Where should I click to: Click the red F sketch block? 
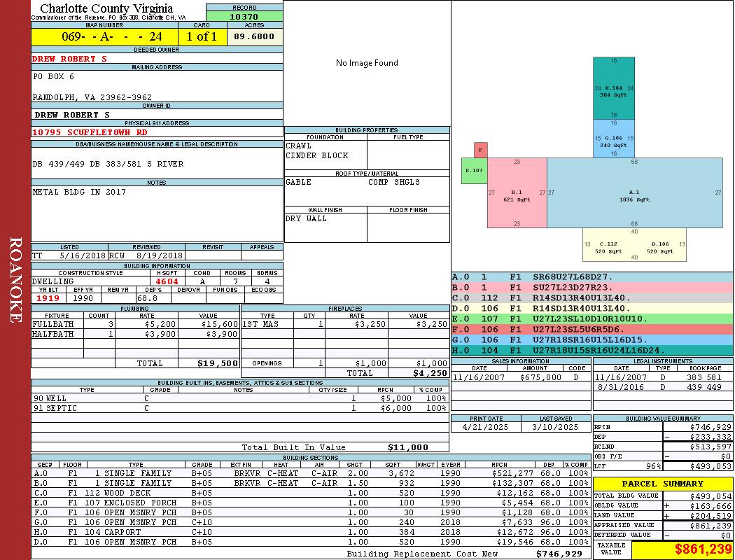480,150
